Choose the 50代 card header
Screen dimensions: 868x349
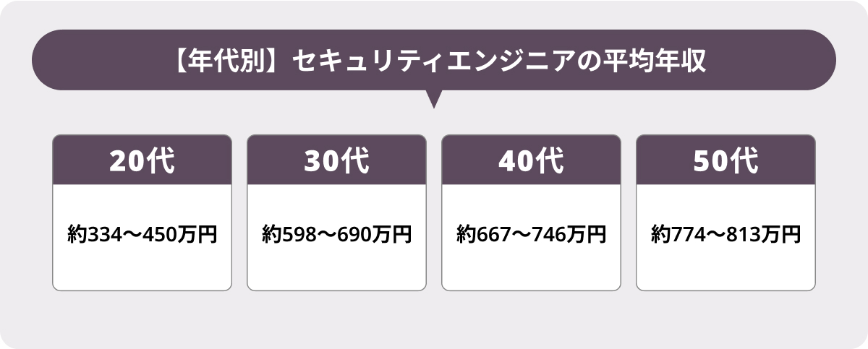click(x=726, y=160)
